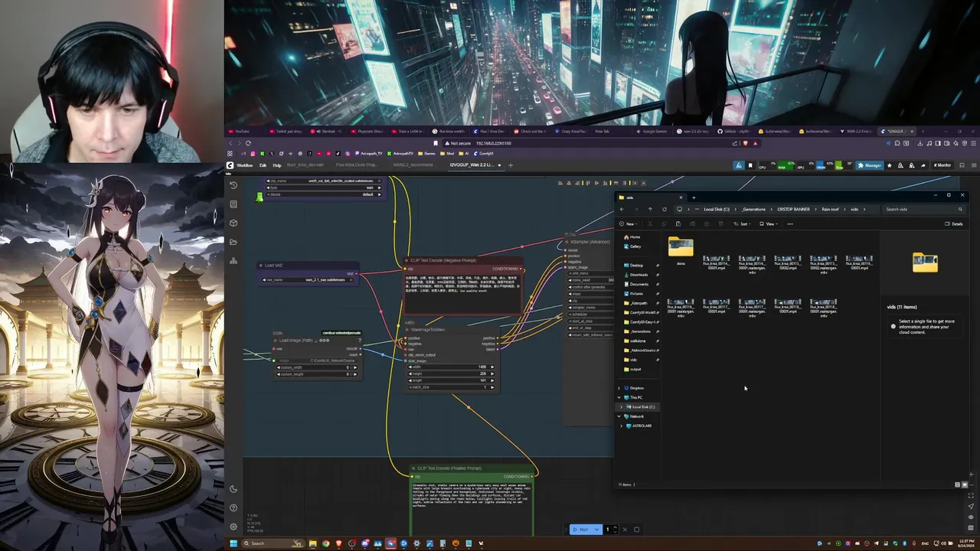
Task: Switch to WAN2.2_recommend workflow tab
Action: [413, 165]
